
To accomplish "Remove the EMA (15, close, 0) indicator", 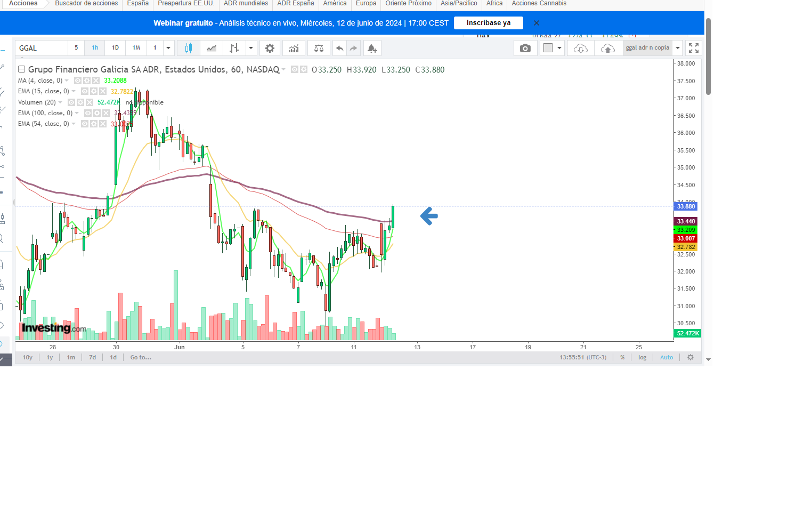I will [103, 91].
